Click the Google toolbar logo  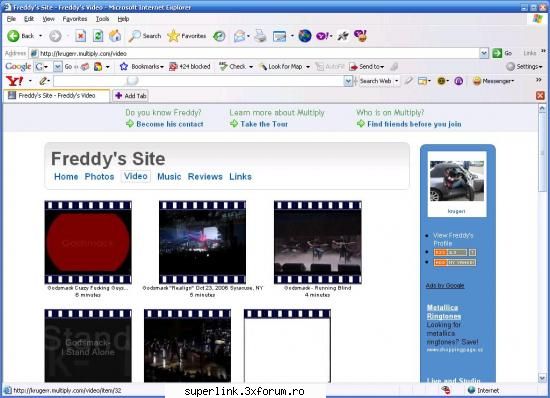18,67
